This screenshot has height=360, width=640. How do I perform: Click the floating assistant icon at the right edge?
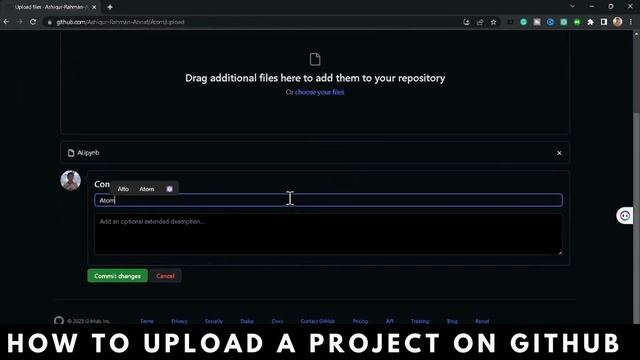[x=625, y=216]
